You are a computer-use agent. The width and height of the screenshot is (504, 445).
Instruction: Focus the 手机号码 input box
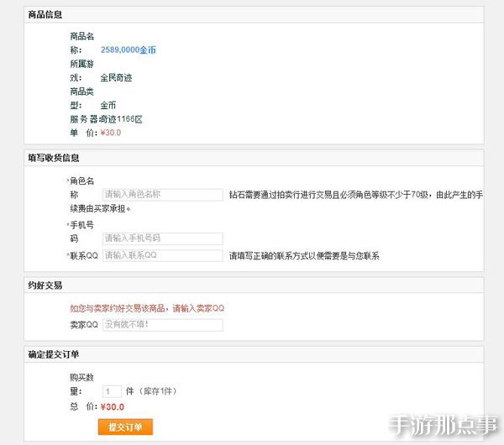coord(162,238)
